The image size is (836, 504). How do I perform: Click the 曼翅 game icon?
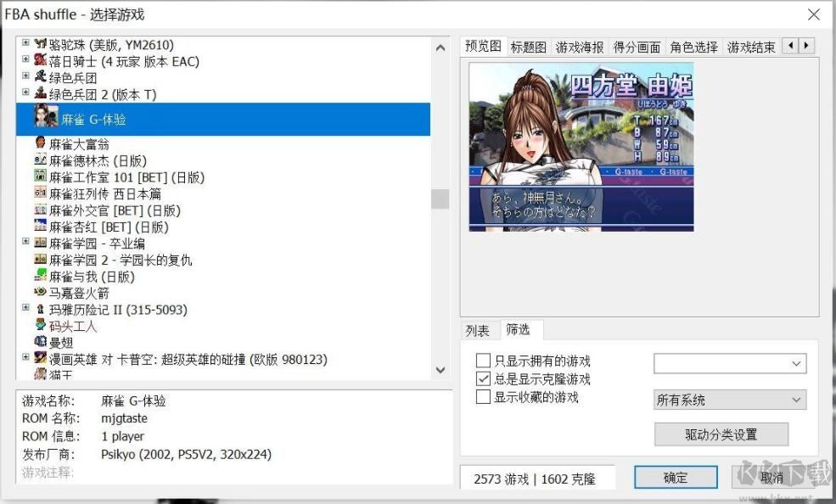point(41,341)
